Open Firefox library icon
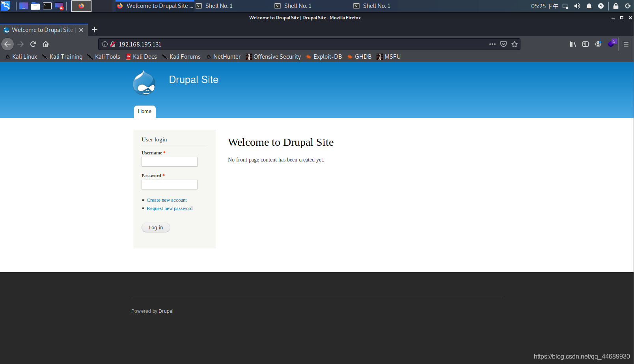Screen dimensions: 634x364 coord(573,44)
